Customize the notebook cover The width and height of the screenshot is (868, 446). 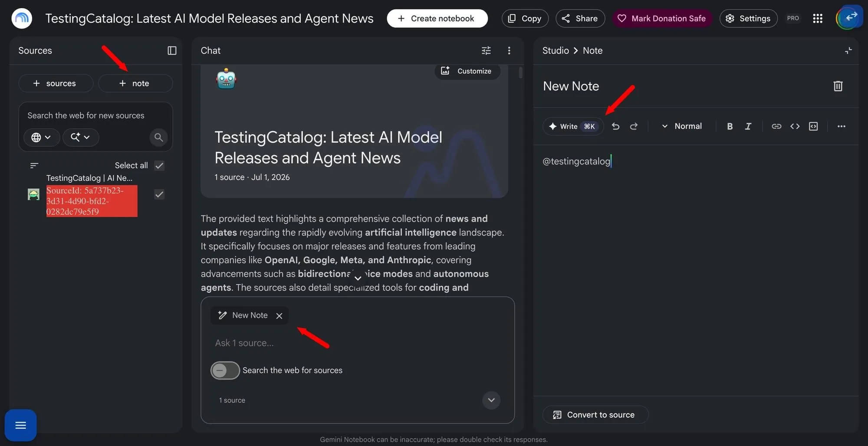467,71
